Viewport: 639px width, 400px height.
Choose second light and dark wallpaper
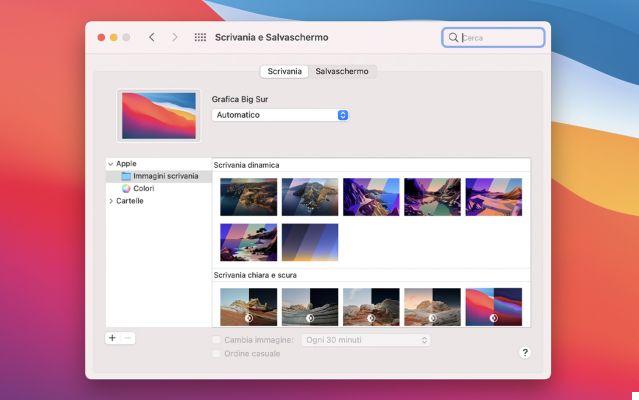310,307
